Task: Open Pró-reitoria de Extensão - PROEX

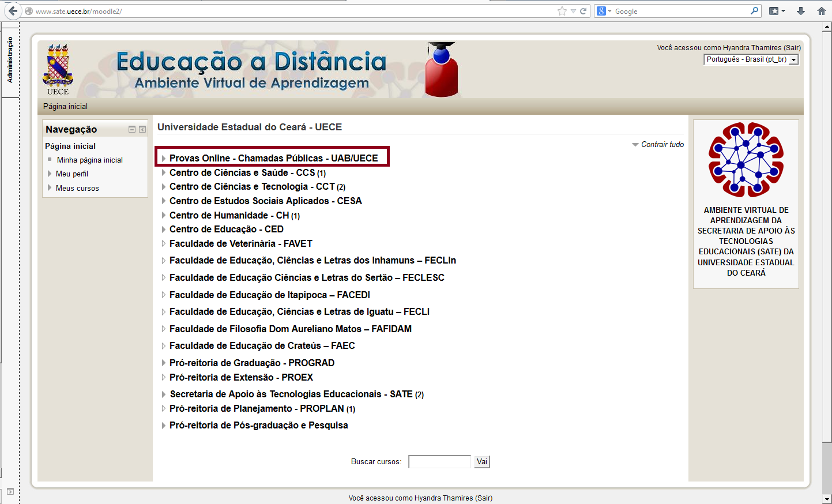Action: coord(242,377)
